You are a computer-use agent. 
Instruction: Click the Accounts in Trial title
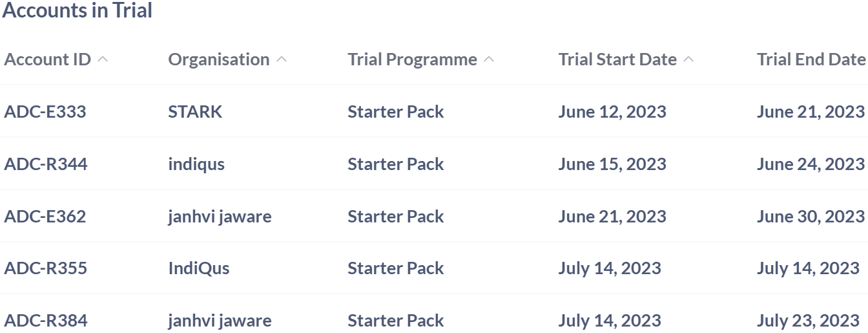coord(77,11)
